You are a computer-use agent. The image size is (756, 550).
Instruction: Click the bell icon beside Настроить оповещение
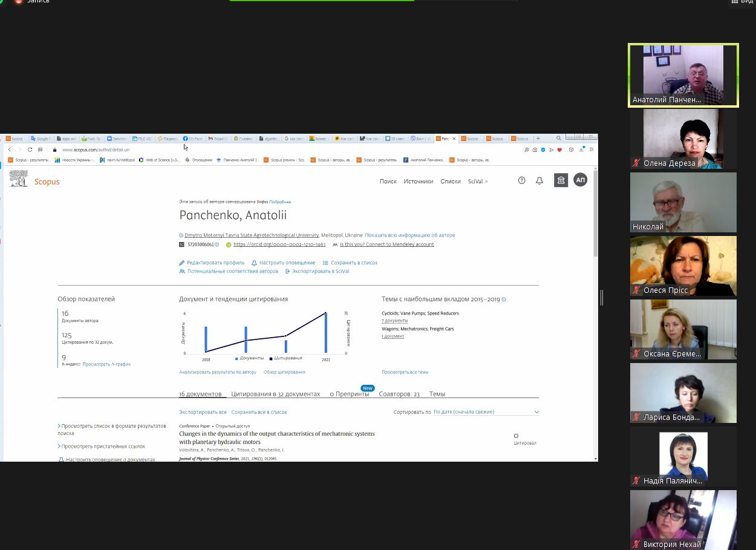click(x=254, y=263)
